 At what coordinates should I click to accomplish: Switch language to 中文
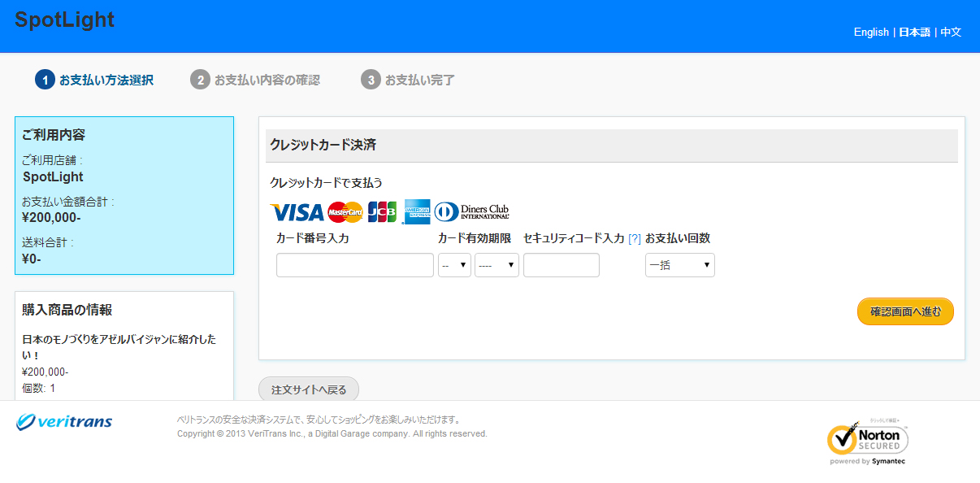[x=951, y=33]
